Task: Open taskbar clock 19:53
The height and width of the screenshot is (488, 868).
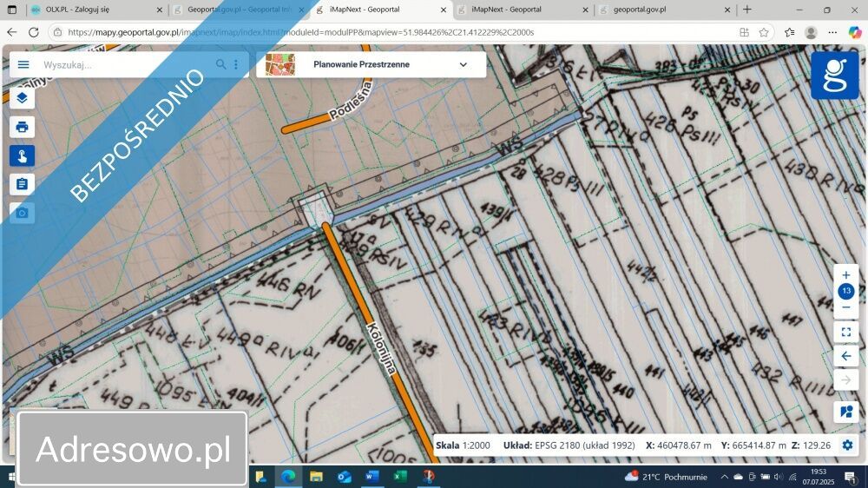Action: point(819,477)
